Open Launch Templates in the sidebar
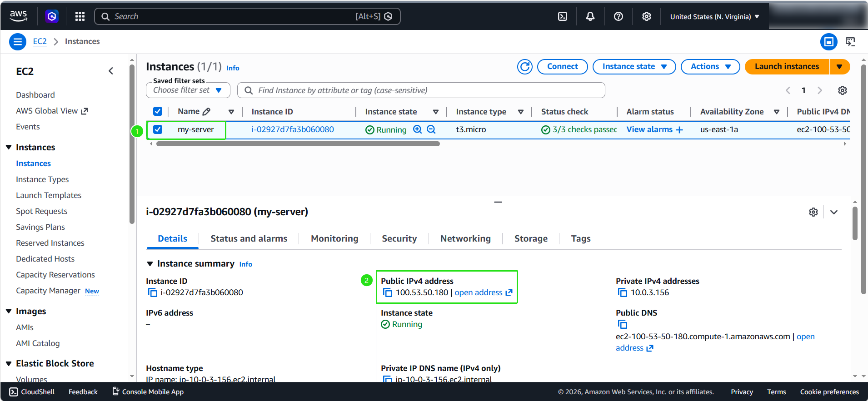This screenshot has height=401, width=868. pos(49,195)
